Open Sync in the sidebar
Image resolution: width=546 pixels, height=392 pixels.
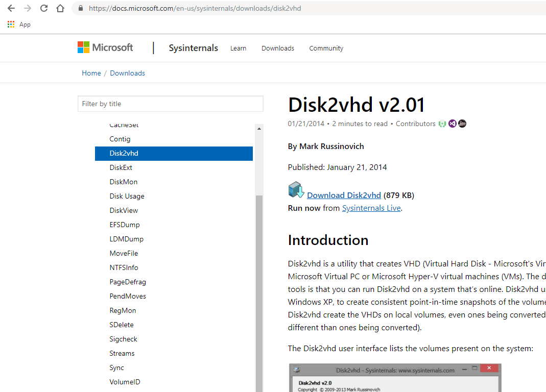[116, 367]
